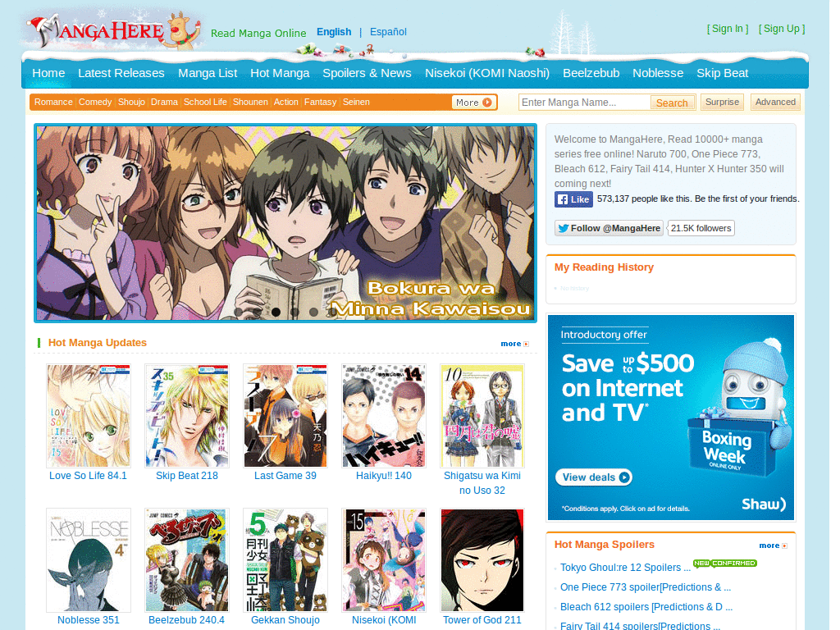Filter by Shoujo genre
840x630 pixels.
point(131,103)
